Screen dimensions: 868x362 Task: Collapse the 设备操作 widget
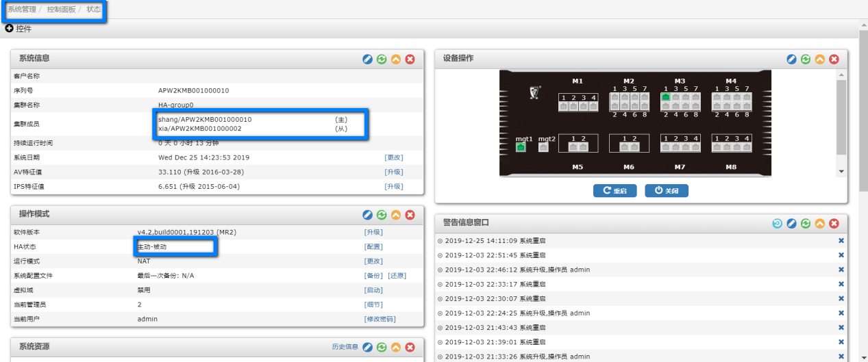[820, 60]
